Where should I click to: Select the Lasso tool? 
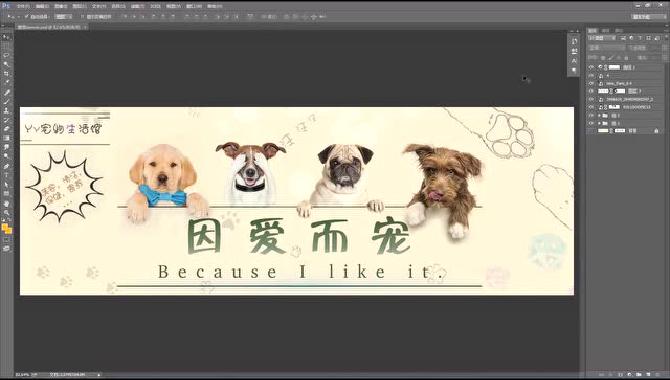(x=6, y=55)
